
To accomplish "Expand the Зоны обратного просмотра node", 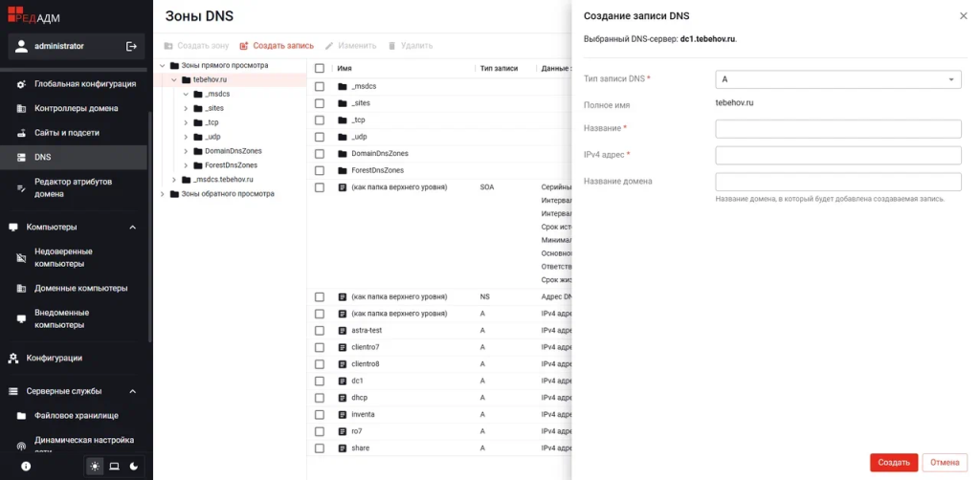I will (163, 194).
